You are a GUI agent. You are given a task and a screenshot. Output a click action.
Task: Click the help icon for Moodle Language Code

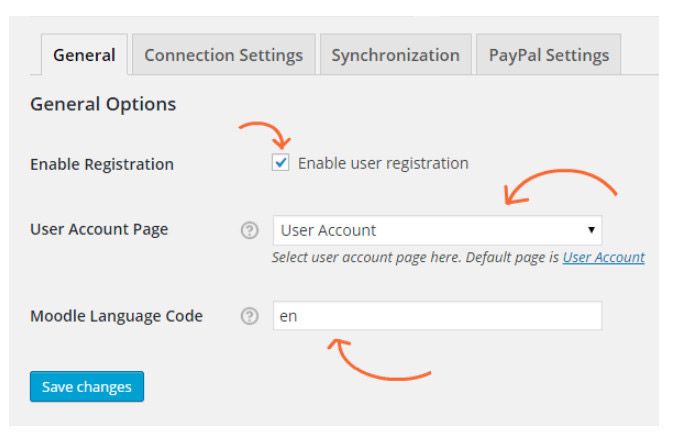pyautogui.click(x=249, y=316)
